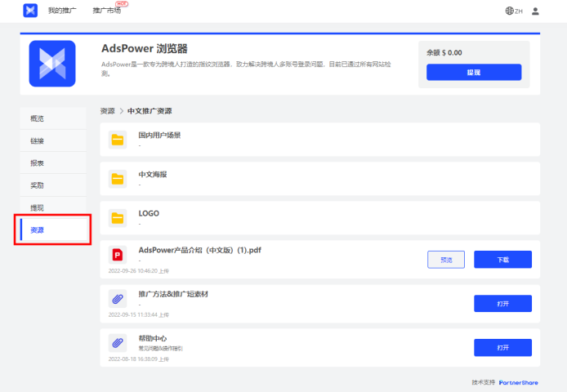Click paperclip icon for 推广方法&推广短素材
Screen dimensions: 567x392
click(118, 299)
